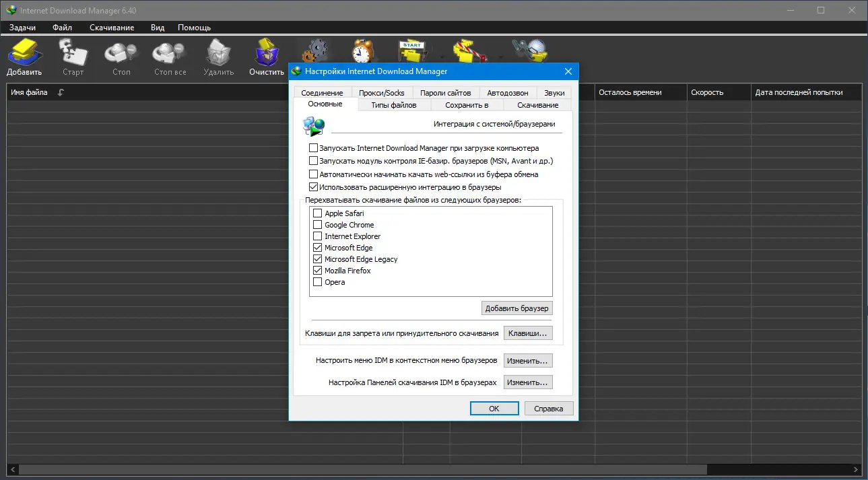Sort by the Имя файла column header
The height and width of the screenshot is (480, 868).
click(x=30, y=92)
